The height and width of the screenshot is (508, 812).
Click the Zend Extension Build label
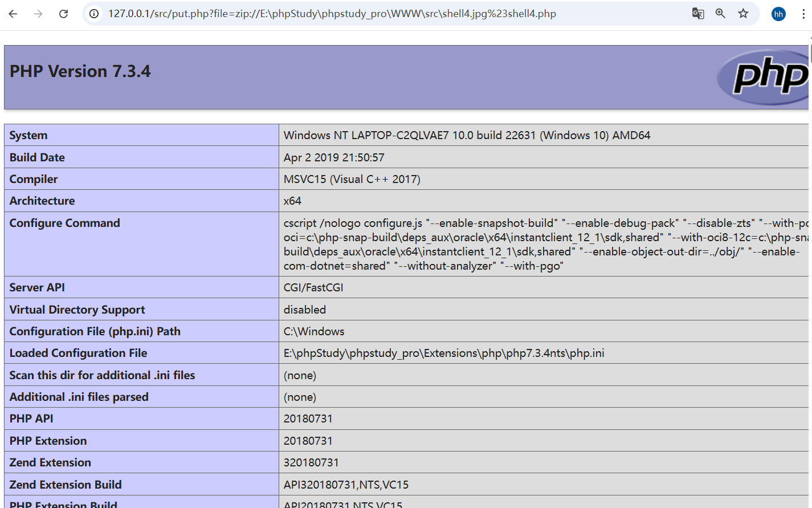point(66,485)
